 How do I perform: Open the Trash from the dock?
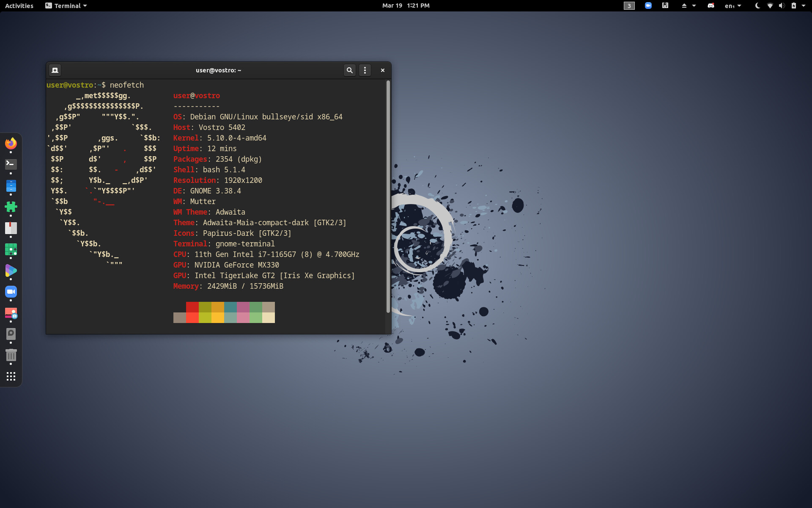coord(11,355)
